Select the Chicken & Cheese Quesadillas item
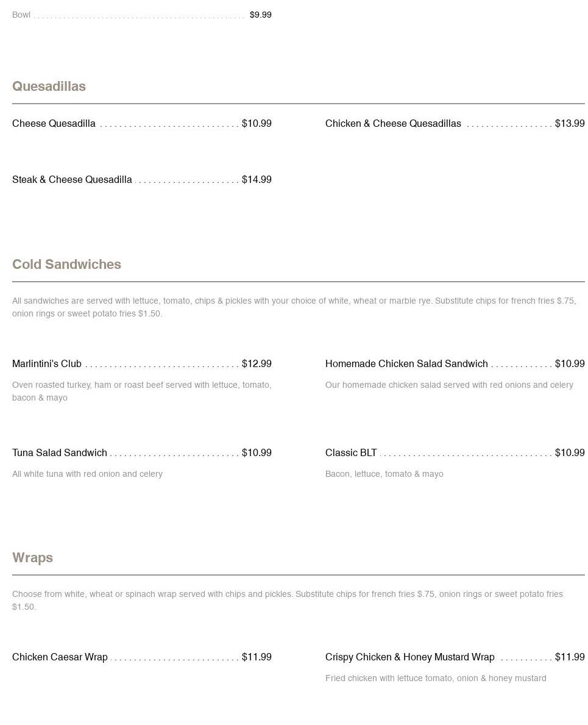Image resolution: width=588 pixels, height=725 pixels. point(393,124)
